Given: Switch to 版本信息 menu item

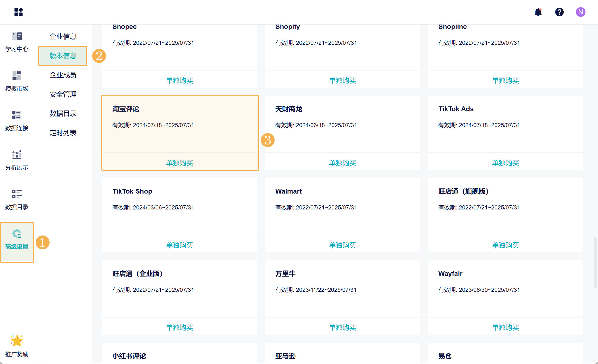Looking at the screenshot, I should (x=63, y=56).
